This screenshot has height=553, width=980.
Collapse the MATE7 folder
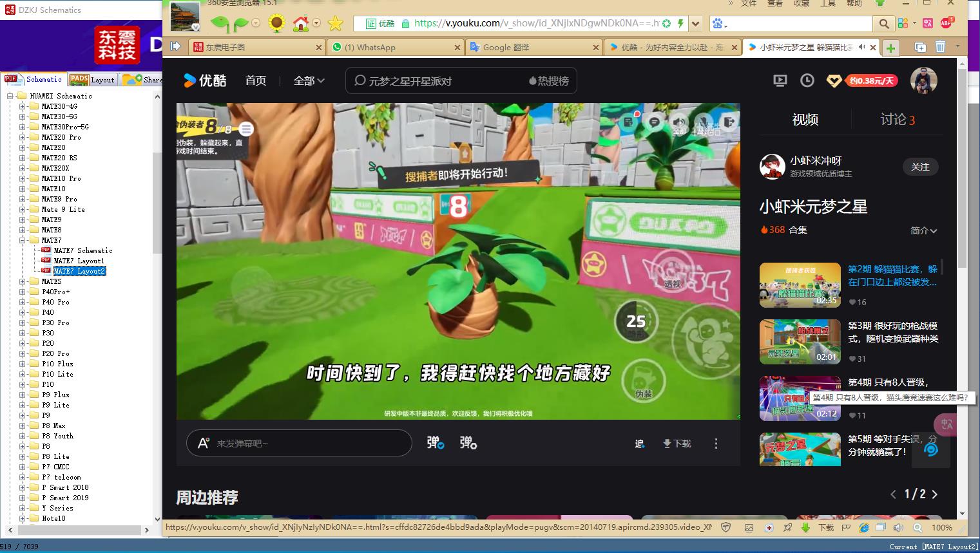tap(22, 240)
